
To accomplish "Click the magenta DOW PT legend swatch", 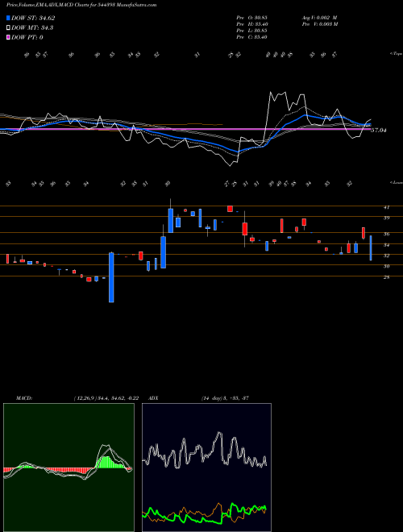I will 8,37.
